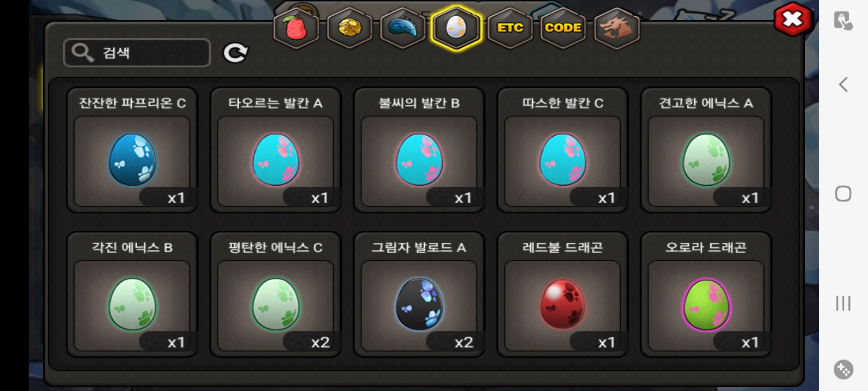Tap the Android back arrow

[x=843, y=85]
